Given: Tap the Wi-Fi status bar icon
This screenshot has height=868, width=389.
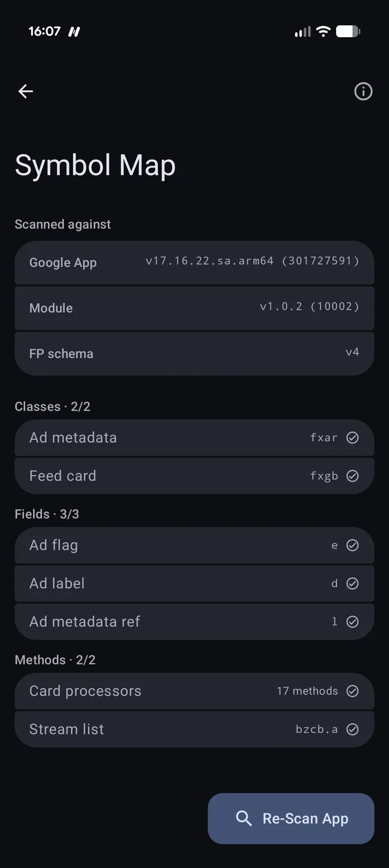Looking at the screenshot, I should pos(323,31).
